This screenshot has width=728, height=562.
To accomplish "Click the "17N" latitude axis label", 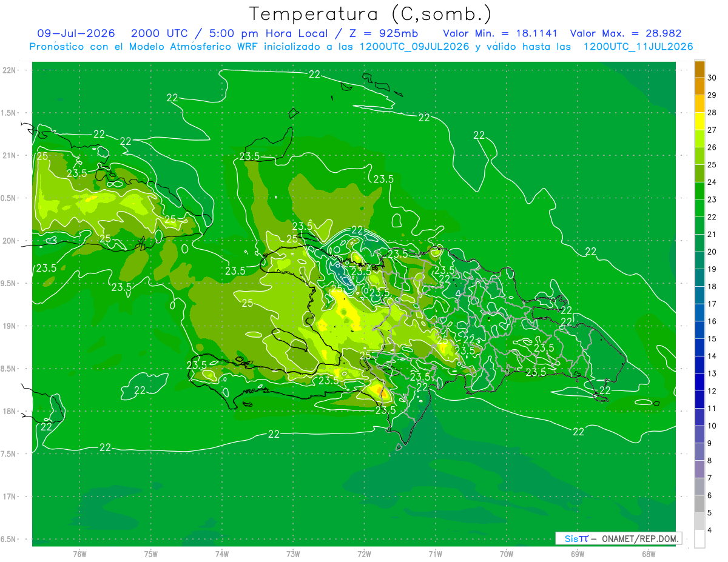I will pyautogui.click(x=10, y=497).
